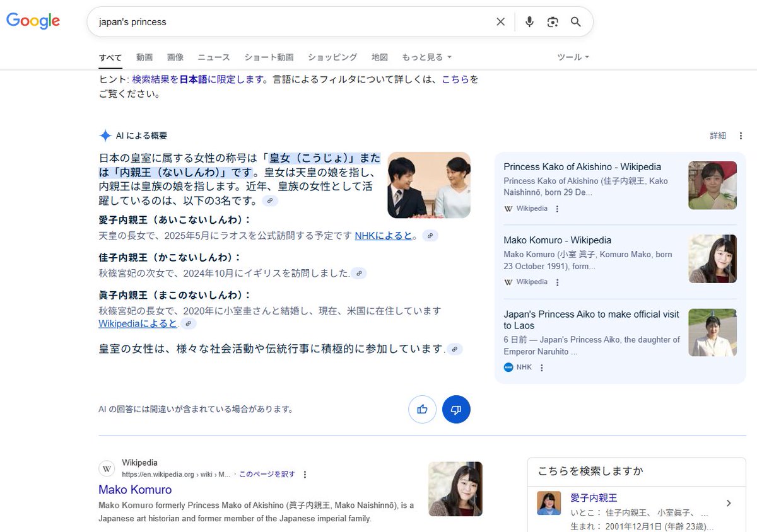Click the NHK logo on source card
The image size is (757, 532).
click(508, 367)
